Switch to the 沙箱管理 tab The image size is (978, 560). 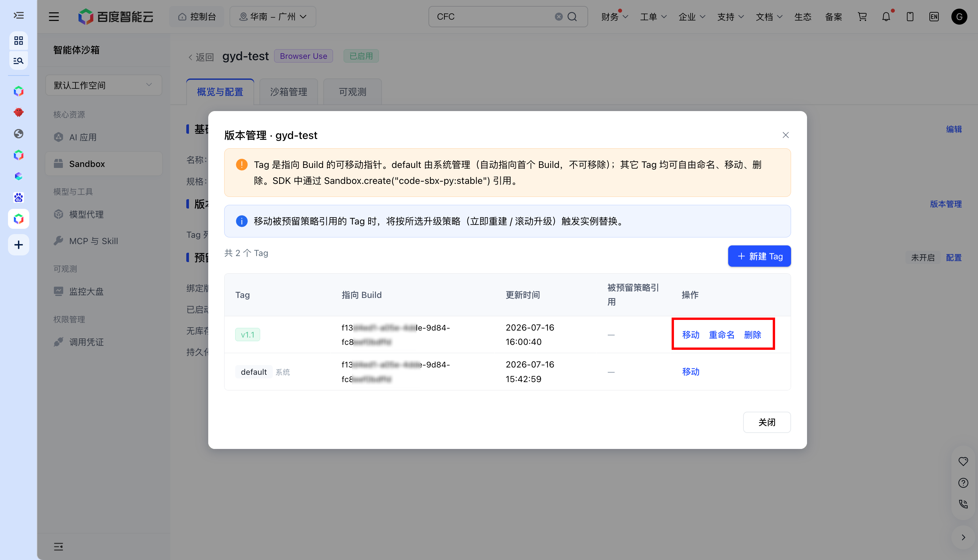point(288,91)
